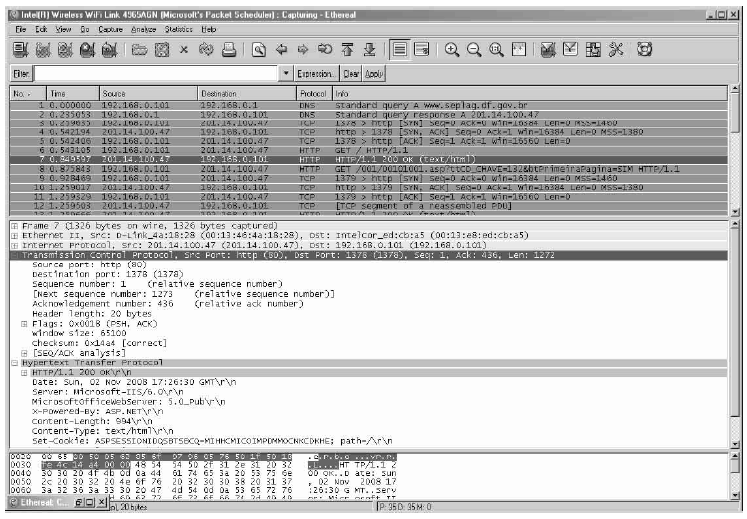Open the Capture menu
This screenshot has width=747, height=519.
[x=110, y=30]
